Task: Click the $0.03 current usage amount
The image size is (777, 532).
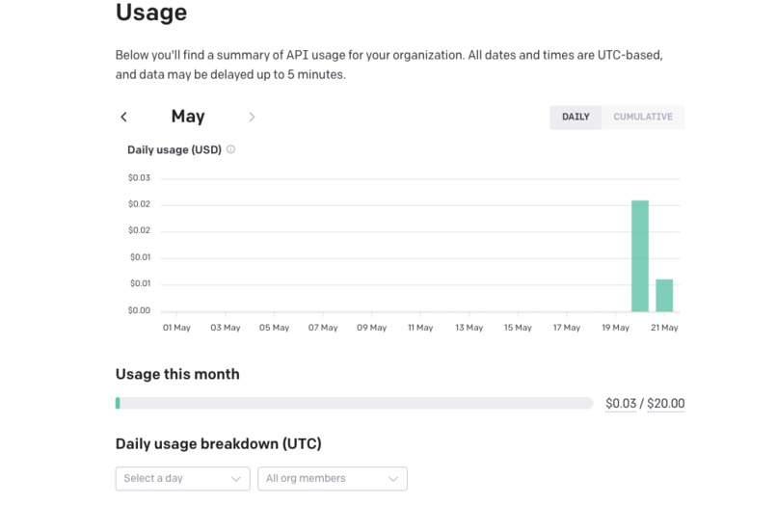Action: [x=621, y=403]
